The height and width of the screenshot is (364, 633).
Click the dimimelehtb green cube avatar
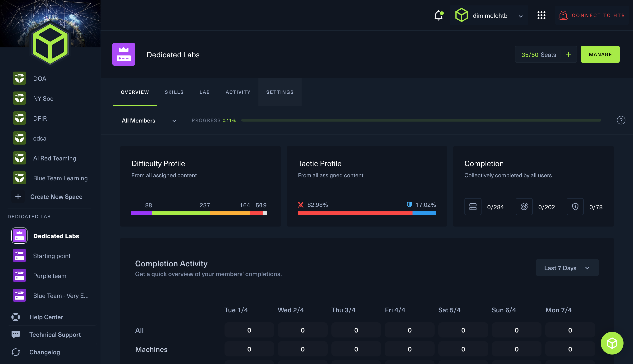[461, 15]
